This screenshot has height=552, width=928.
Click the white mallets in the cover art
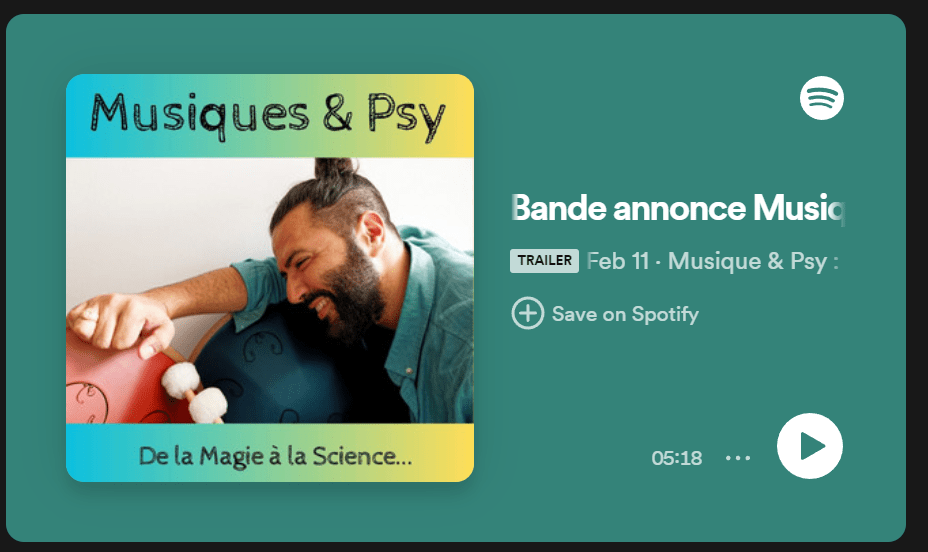coord(194,392)
